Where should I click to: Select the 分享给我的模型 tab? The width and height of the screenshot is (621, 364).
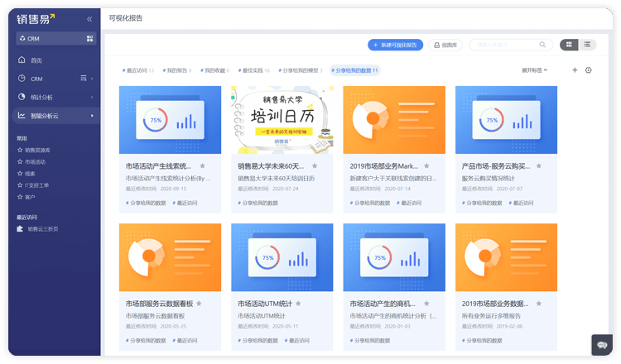point(301,70)
